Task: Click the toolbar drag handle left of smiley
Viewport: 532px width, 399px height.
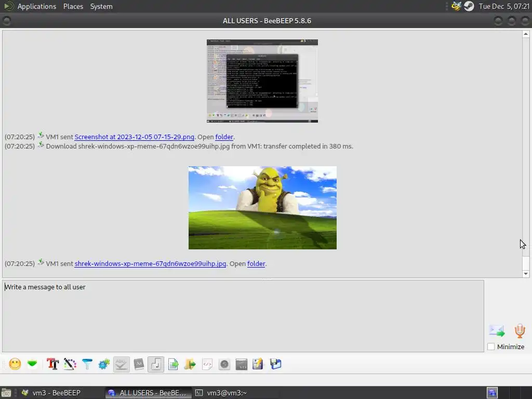Action: (x=4, y=364)
